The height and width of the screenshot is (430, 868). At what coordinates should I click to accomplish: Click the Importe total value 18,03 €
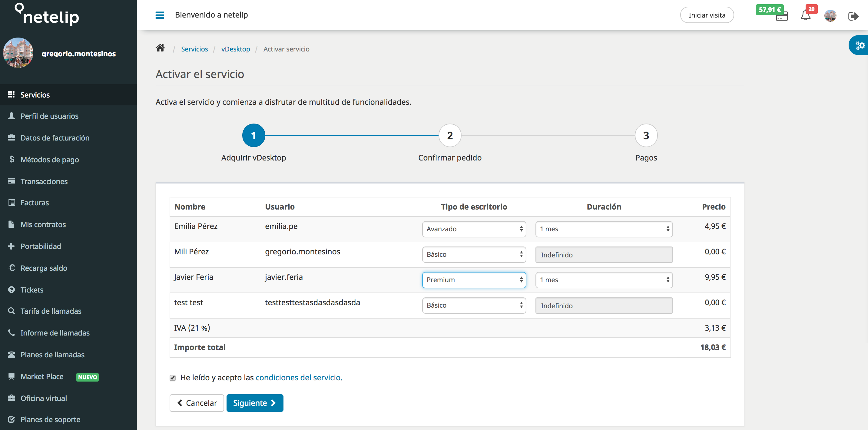point(713,347)
